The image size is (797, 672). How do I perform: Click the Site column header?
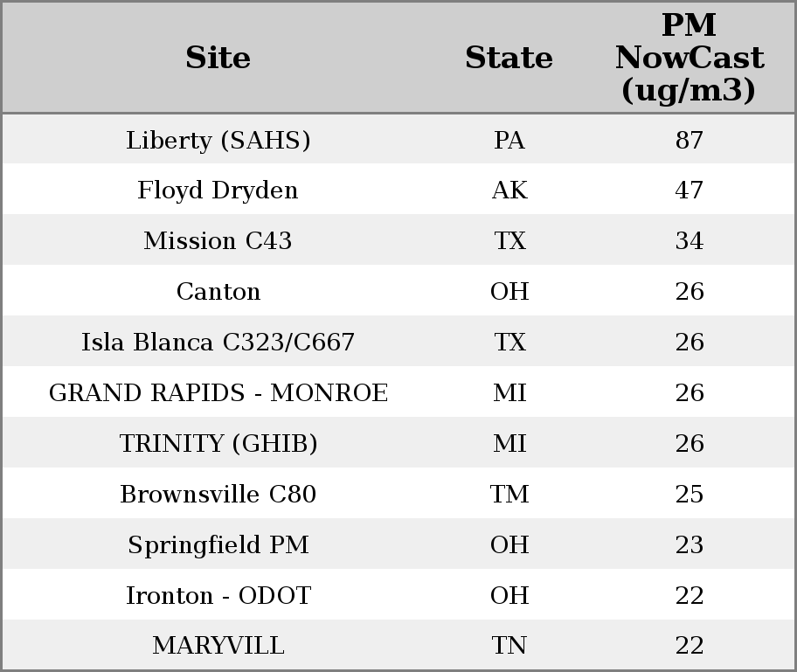click(218, 58)
